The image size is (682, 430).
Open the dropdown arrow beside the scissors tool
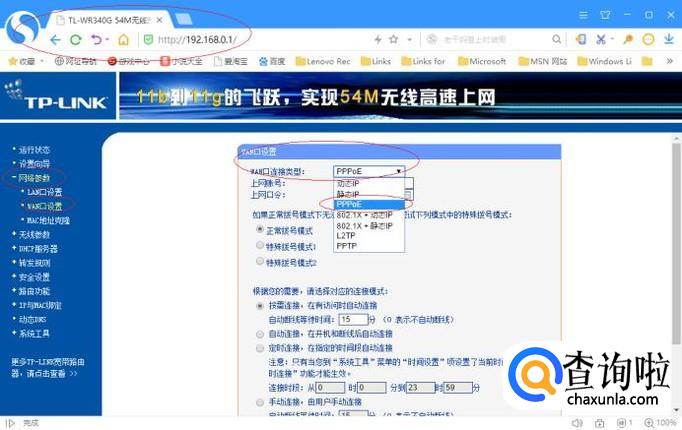pos(612,40)
